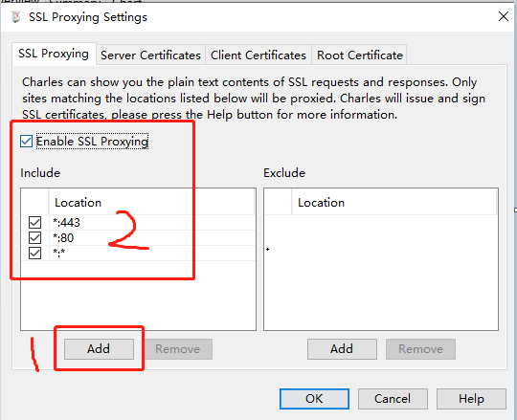The height and width of the screenshot is (420, 517).
Task: Uncheck the *:80 location checkbox
Action: [x=35, y=238]
